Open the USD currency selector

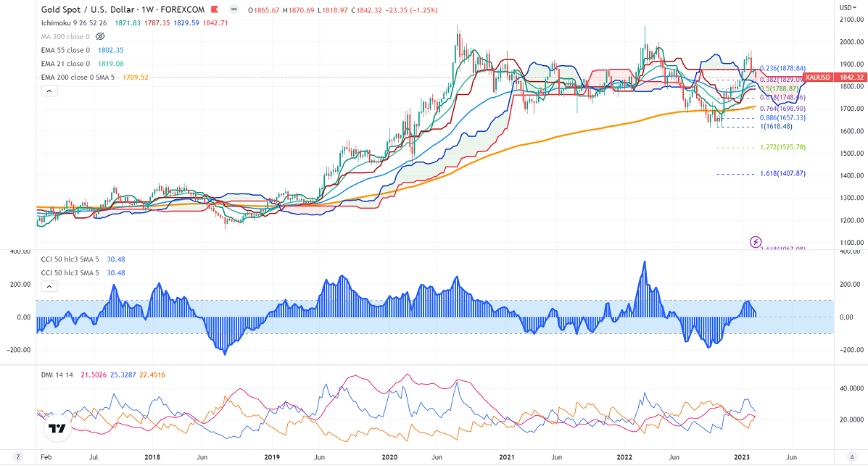click(x=846, y=7)
